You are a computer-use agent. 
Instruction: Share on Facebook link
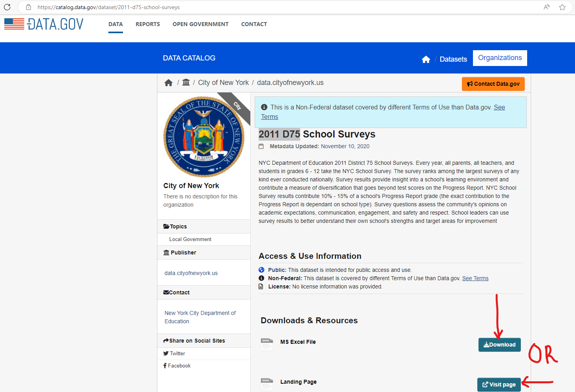click(179, 366)
